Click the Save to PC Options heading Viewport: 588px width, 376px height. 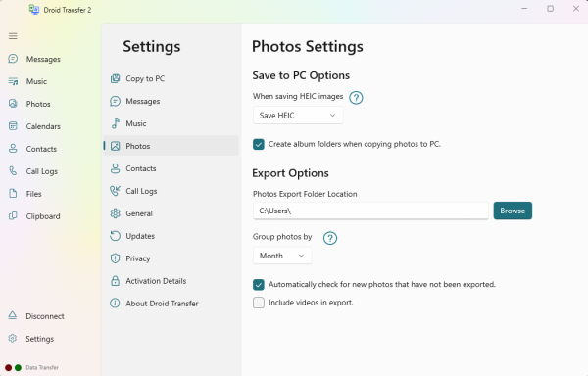point(301,75)
